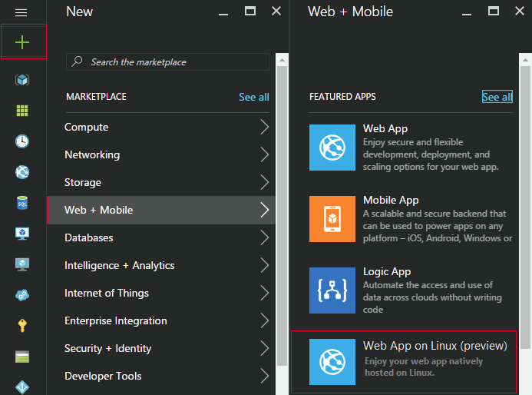Select the Logic App featured icon

point(332,290)
